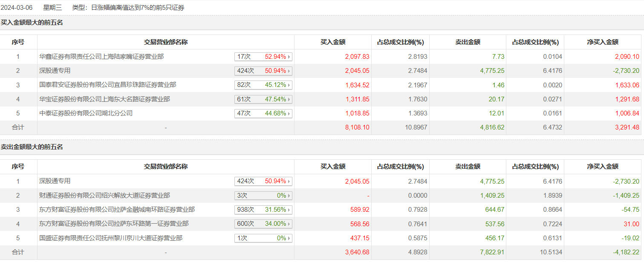
Task: Expand the 17次 52.94% stats dropdown
Action: (263, 57)
